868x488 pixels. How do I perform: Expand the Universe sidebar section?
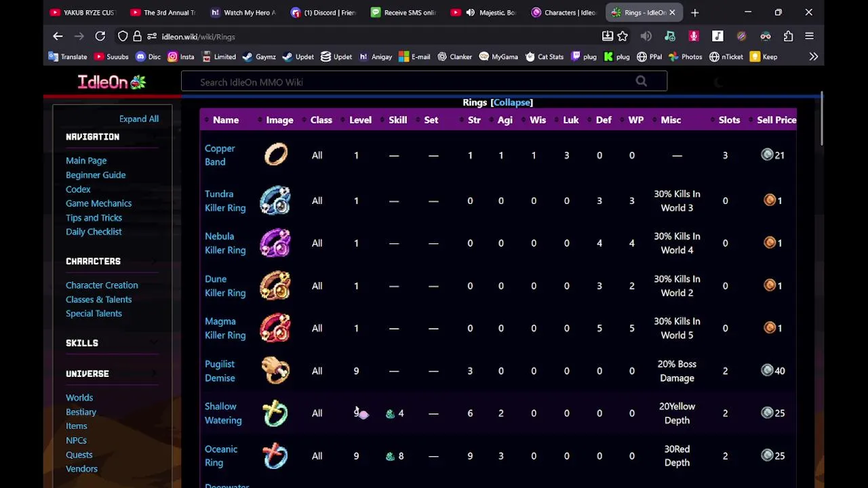(x=112, y=373)
